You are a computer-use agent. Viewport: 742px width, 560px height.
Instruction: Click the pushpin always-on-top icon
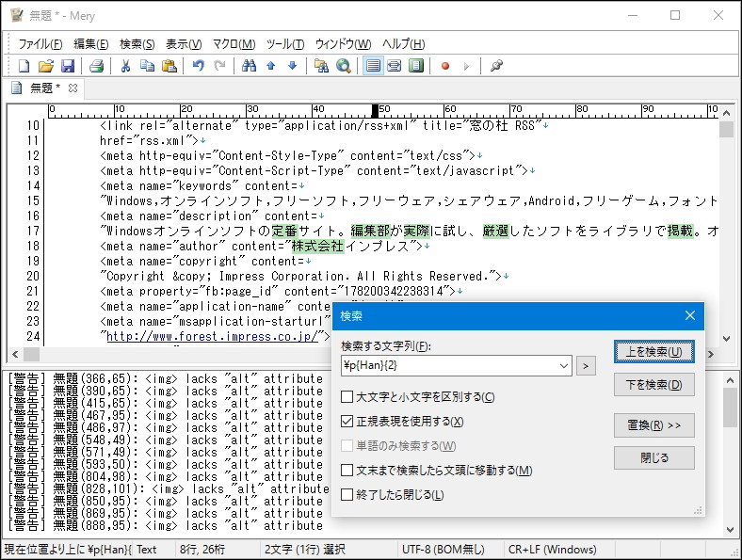pyautogui.click(x=496, y=66)
